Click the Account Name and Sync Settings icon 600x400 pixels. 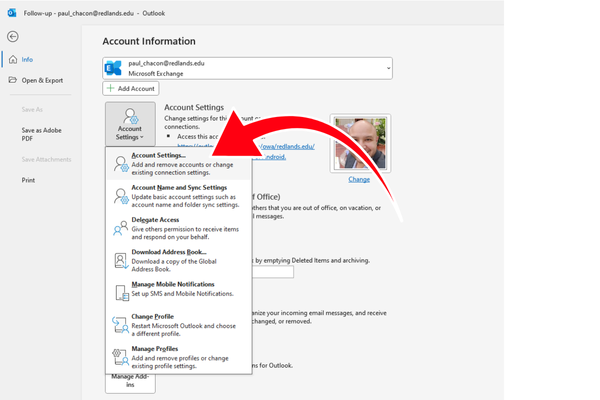tap(120, 194)
